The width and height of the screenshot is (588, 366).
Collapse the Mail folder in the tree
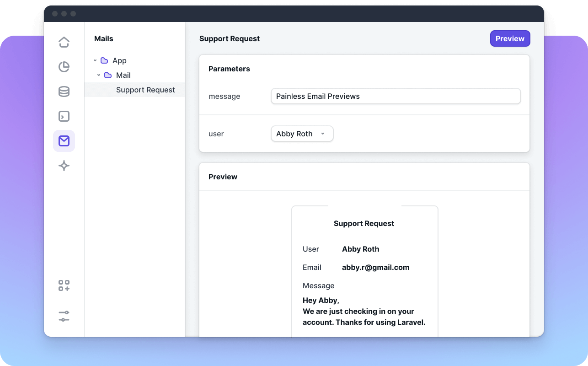98,75
